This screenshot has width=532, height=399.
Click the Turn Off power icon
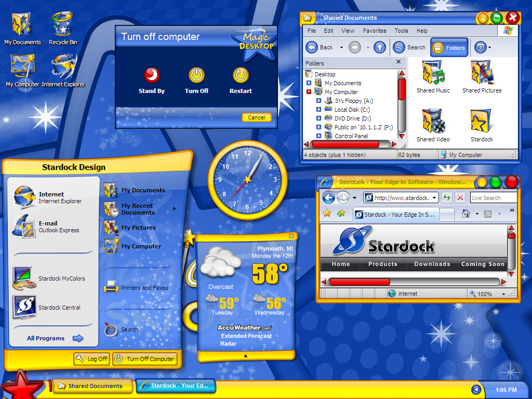tap(196, 75)
